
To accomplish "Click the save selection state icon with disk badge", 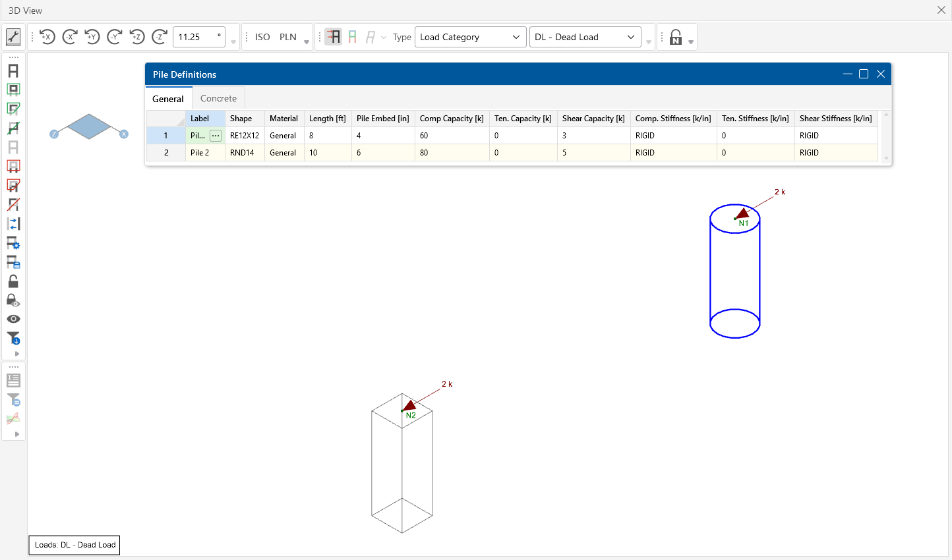I will click(x=13, y=262).
